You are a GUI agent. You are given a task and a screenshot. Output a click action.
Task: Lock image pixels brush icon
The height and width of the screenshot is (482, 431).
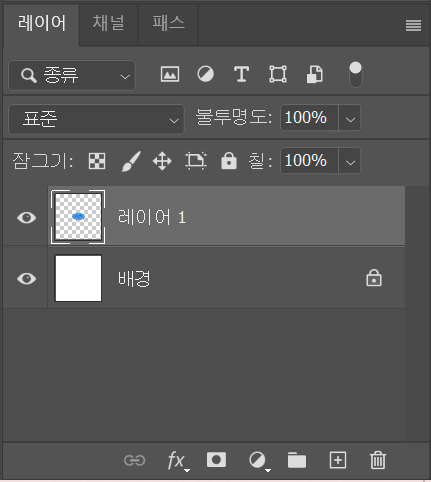(x=131, y=161)
